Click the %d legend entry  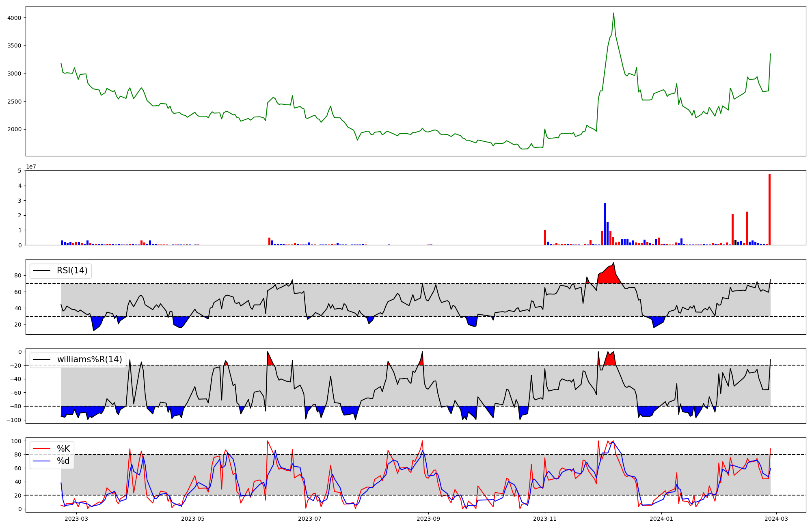point(63,461)
